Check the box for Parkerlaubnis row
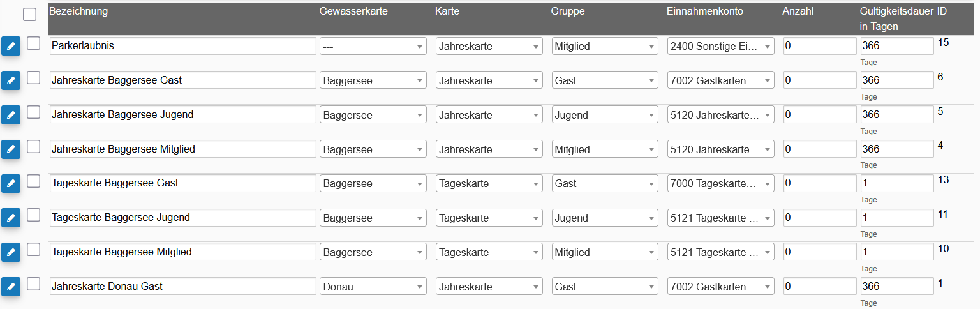Image resolution: width=980 pixels, height=309 pixels. coord(33,43)
